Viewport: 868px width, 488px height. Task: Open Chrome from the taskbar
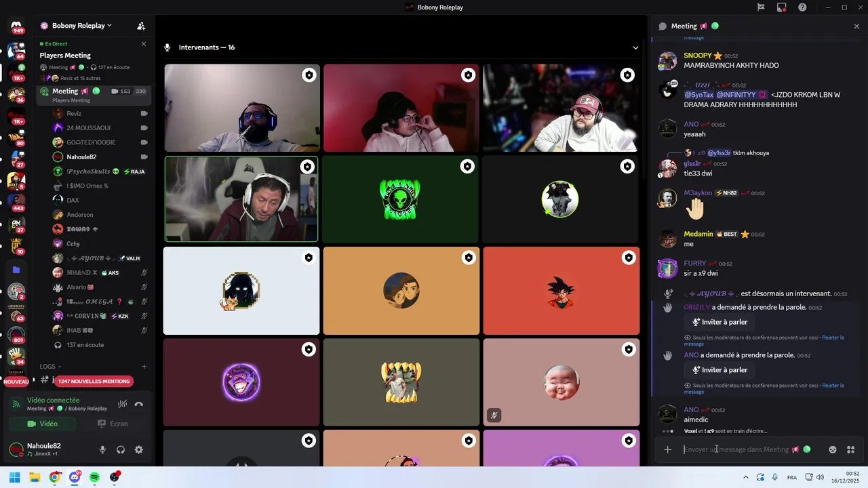tap(54, 477)
